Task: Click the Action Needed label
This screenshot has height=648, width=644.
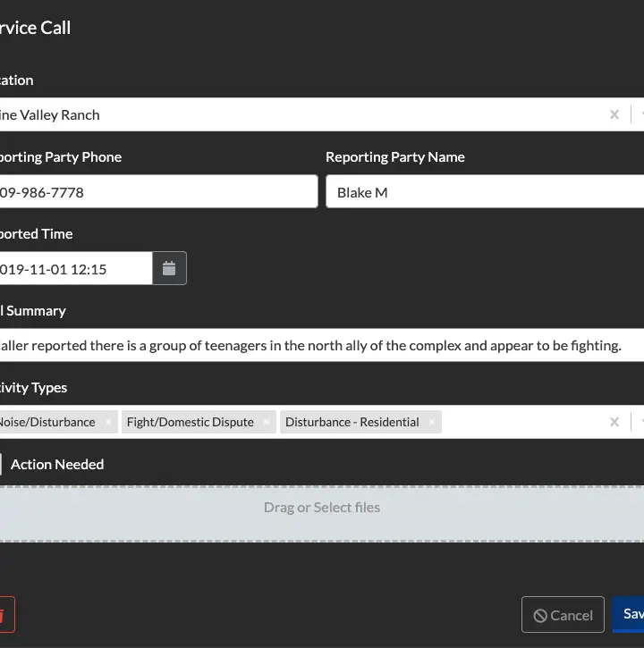Action: (57, 465)
